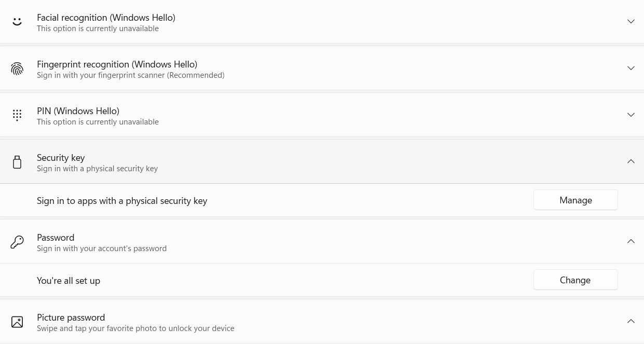Expand Fingerprint recognition section chevron

click(631, 68)
